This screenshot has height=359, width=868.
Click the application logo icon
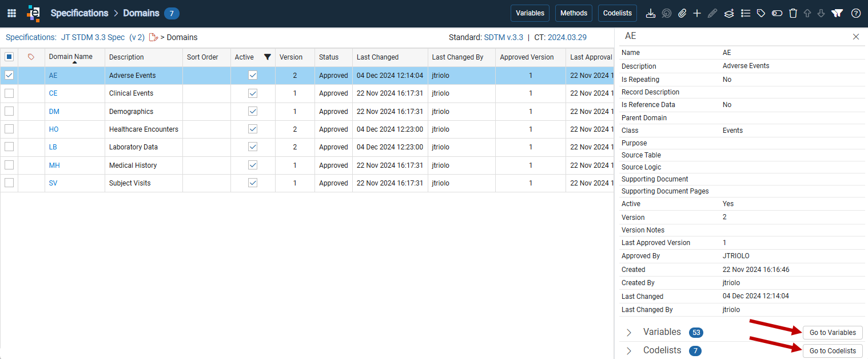click(x=34, y=13)
